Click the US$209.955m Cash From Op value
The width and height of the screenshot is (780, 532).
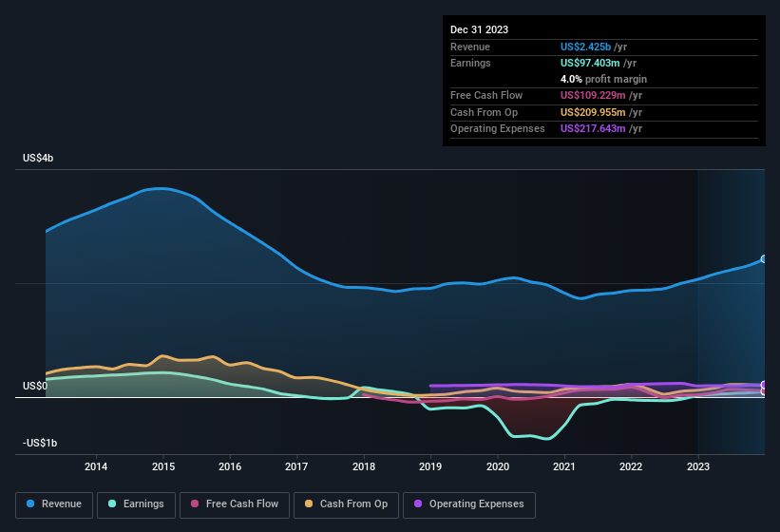tap(595, 112)
